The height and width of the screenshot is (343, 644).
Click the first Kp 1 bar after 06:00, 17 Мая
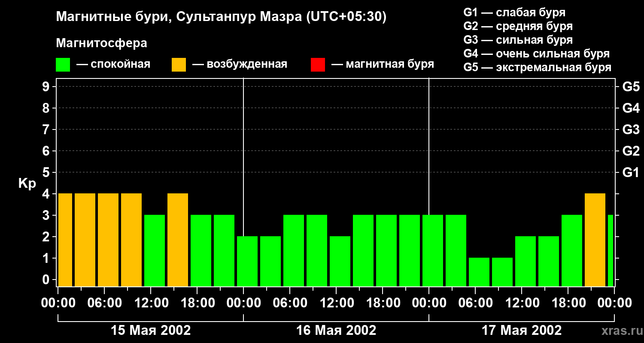[x=479, y=272]
